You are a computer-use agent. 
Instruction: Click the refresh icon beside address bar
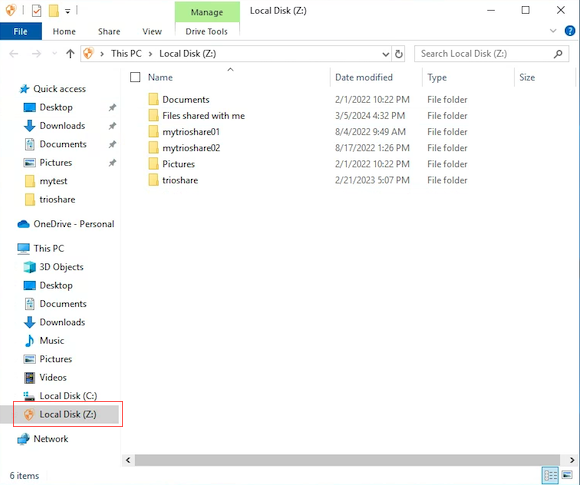398,54
